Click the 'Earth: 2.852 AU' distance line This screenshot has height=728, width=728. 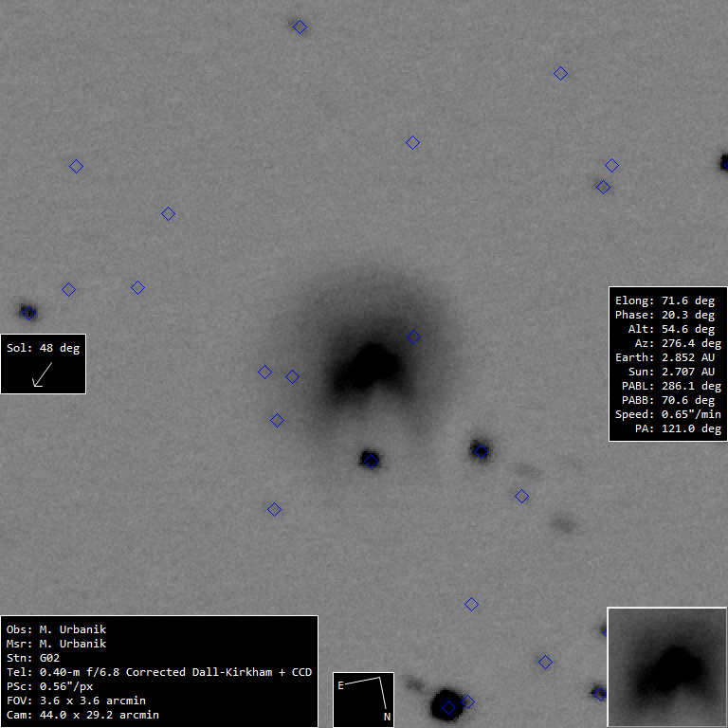[x=664, y=357]
